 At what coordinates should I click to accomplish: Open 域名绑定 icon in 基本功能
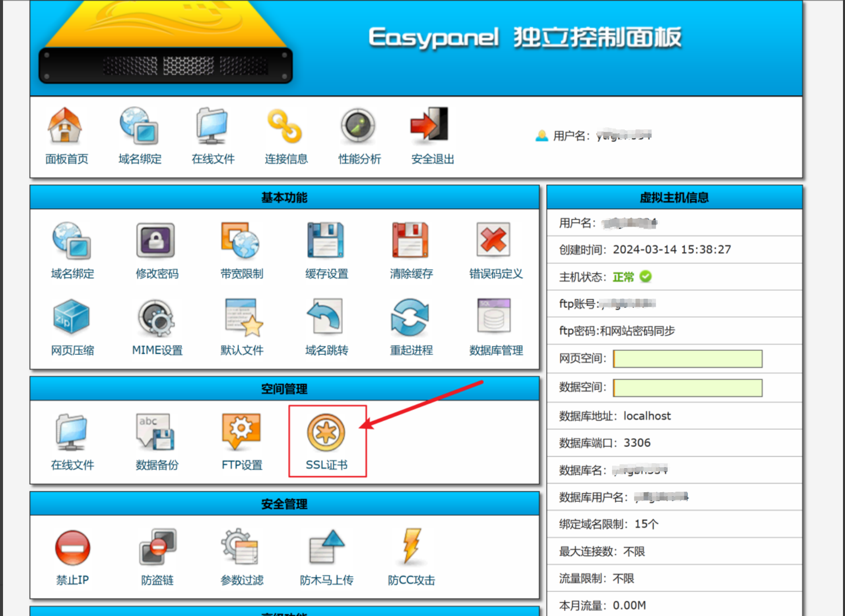pos(72,241)
